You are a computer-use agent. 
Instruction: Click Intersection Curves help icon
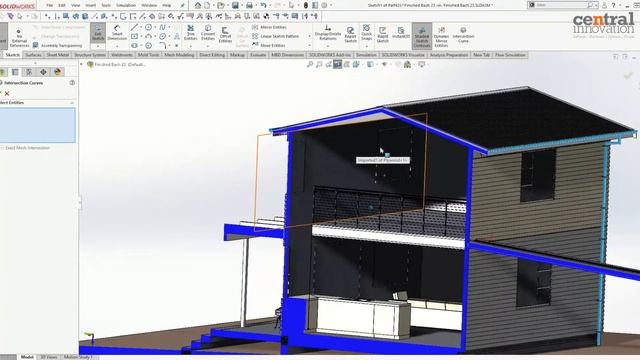pos(72,83)
